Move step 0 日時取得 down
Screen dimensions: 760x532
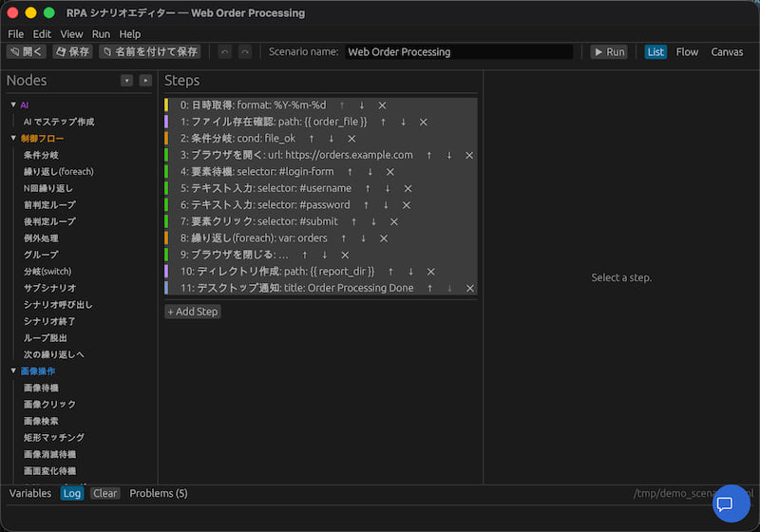(x=362, y=105)
